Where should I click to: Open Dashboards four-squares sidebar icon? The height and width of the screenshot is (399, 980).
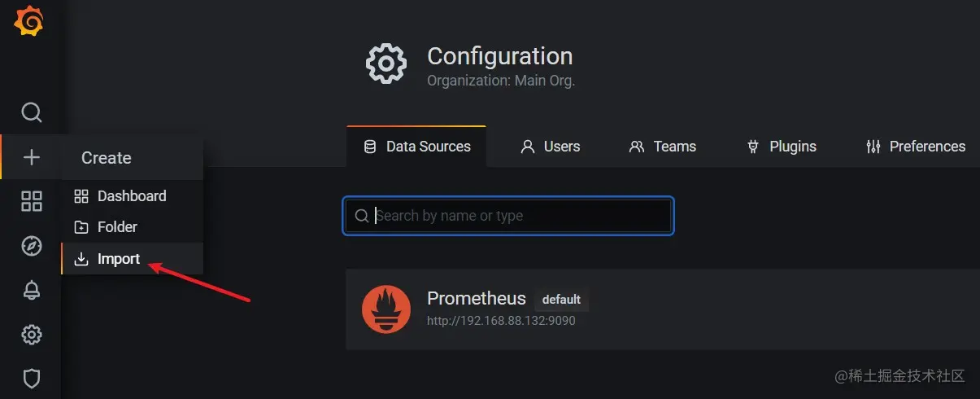point(31,201)
